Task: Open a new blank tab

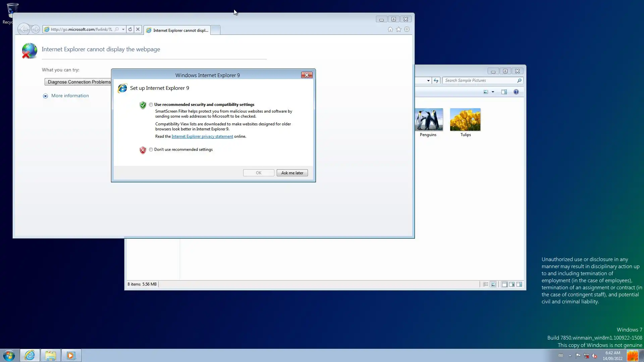Action: click(x=215, y=30)
